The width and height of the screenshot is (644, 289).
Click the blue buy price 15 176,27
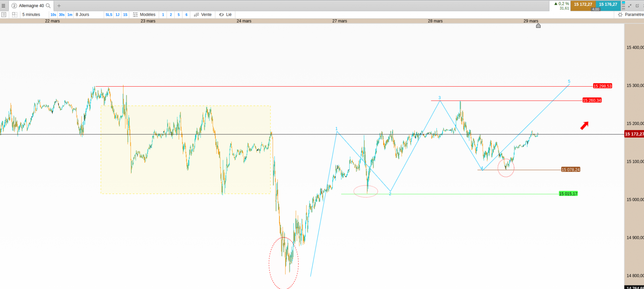click(608, 5)
